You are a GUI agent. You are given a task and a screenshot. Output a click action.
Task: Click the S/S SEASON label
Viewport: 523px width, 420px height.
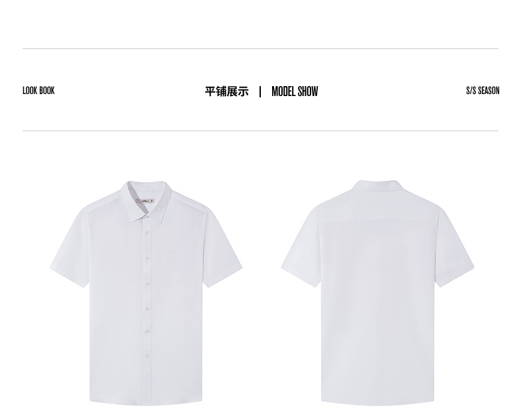pyautogui.click(x=483, y=91)
